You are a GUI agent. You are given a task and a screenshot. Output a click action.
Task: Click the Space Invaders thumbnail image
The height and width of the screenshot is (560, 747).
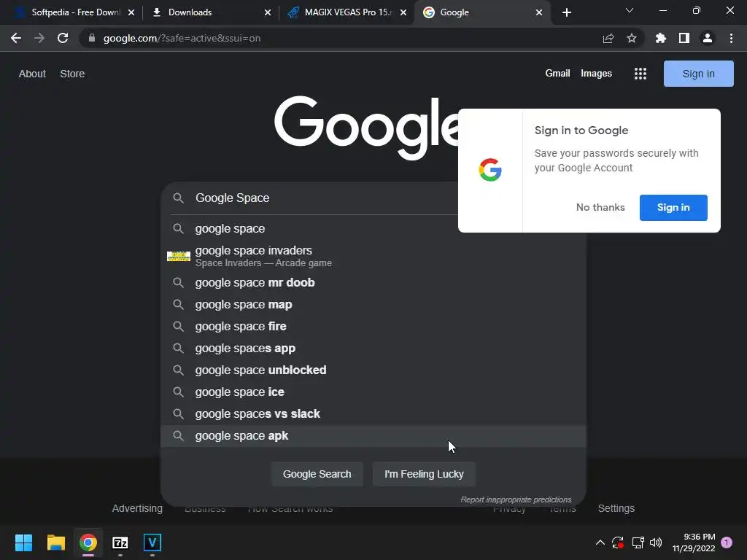[179, 256]
